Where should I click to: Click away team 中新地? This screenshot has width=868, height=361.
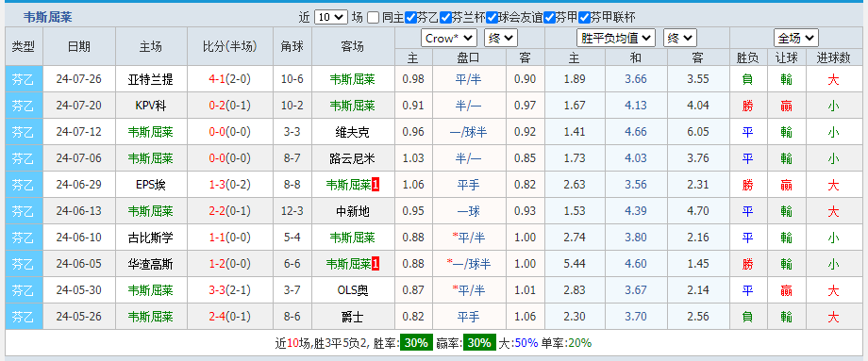(352, 211)
